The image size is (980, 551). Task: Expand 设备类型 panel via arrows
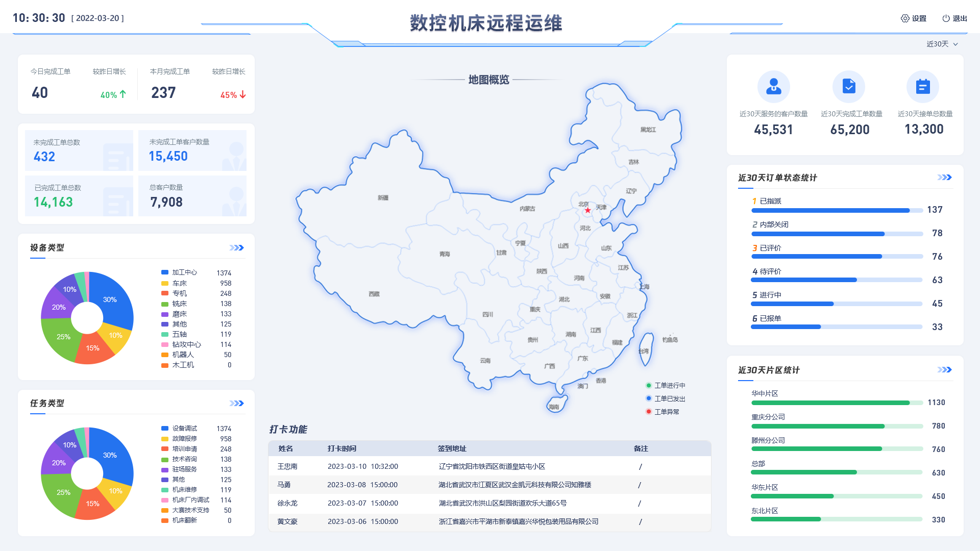click(237, 248)
